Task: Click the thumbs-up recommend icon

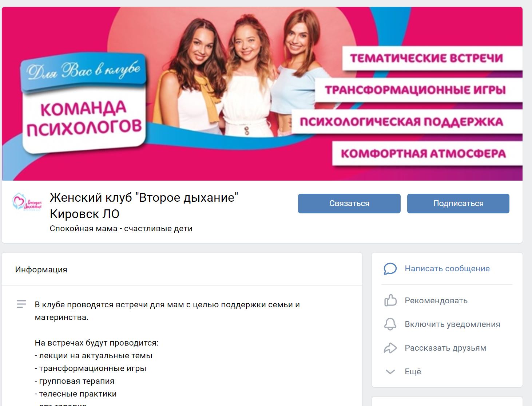Action: click(x=390, y=300)
